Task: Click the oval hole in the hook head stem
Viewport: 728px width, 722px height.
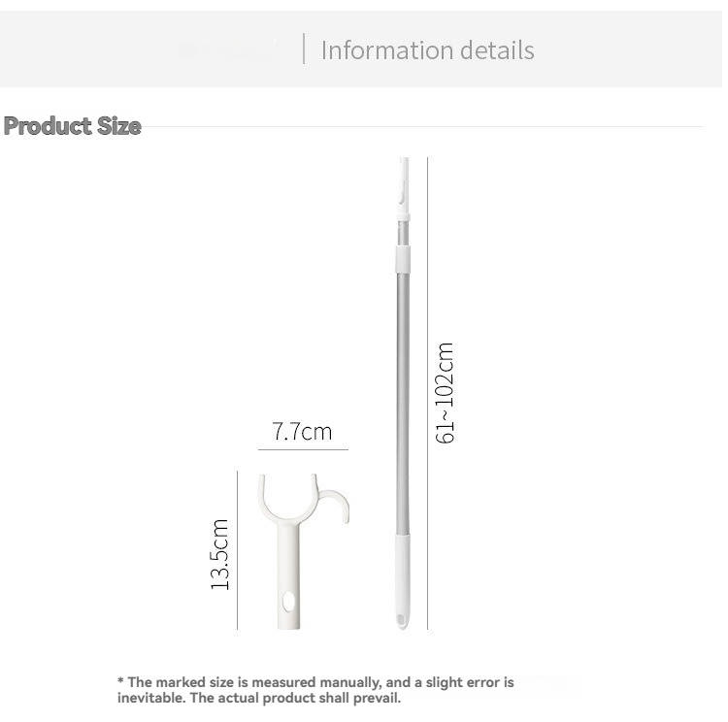Action: (x=286, y=604)
